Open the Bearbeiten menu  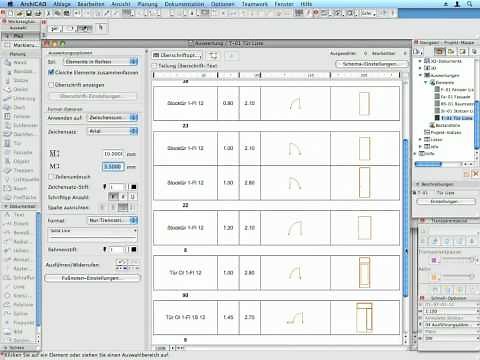tap(91, 4)
